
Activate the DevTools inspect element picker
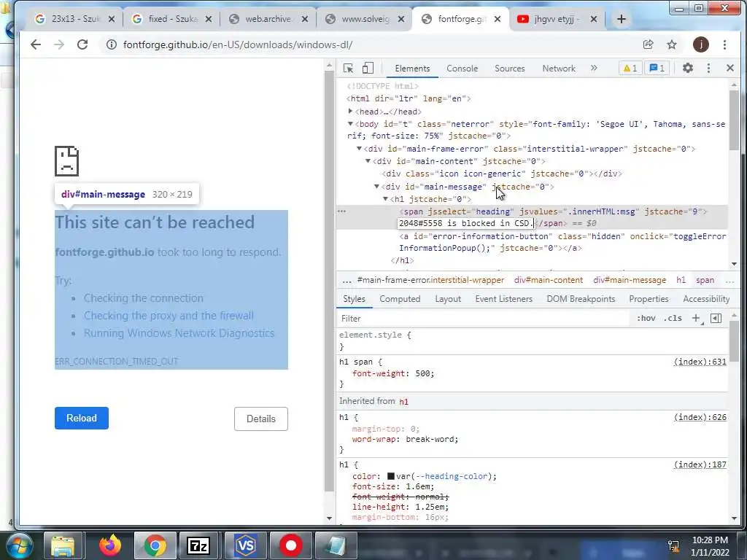click(348, 68)
